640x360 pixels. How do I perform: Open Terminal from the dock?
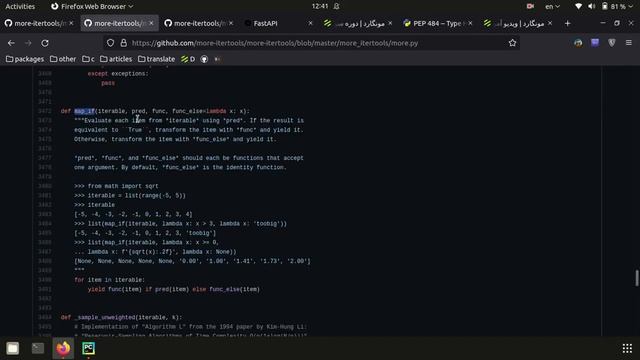pyautogui.click(x=38, y=348)
